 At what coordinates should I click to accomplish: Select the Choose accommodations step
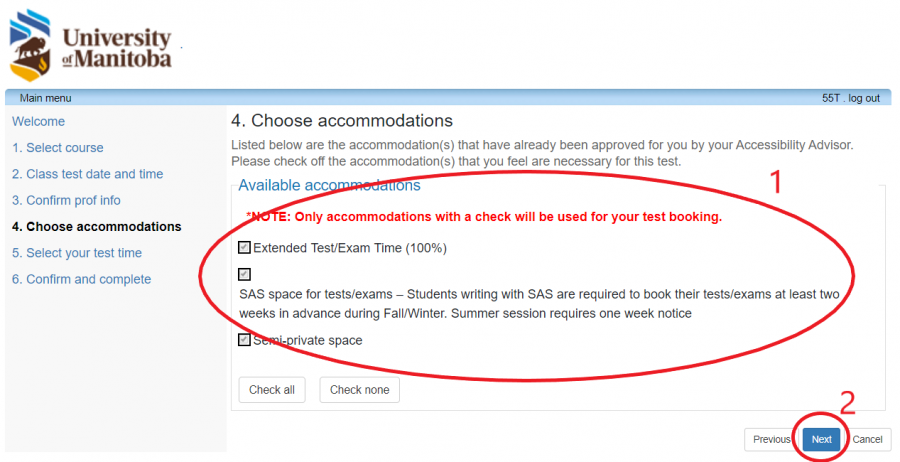click(x=96, y=227)
